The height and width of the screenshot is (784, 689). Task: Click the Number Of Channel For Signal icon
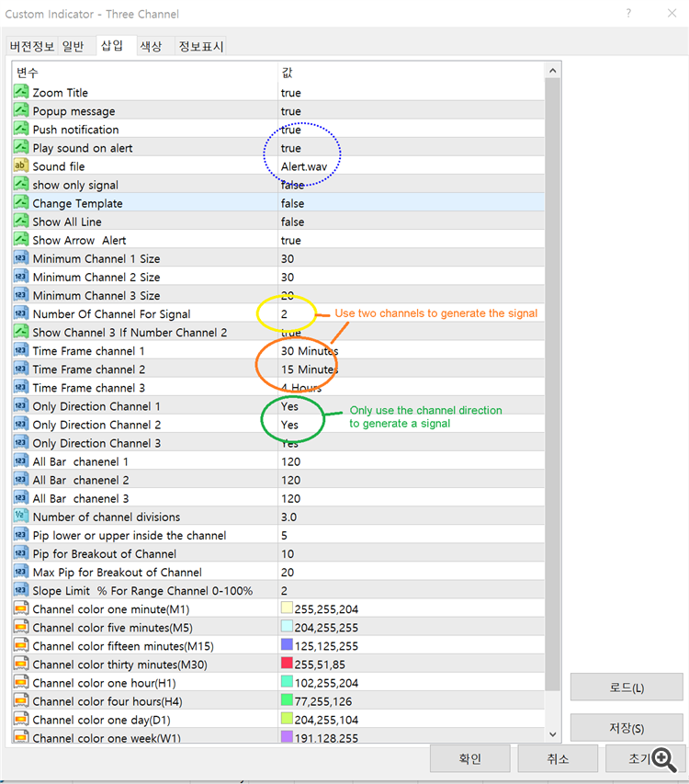tap(21, 314)
